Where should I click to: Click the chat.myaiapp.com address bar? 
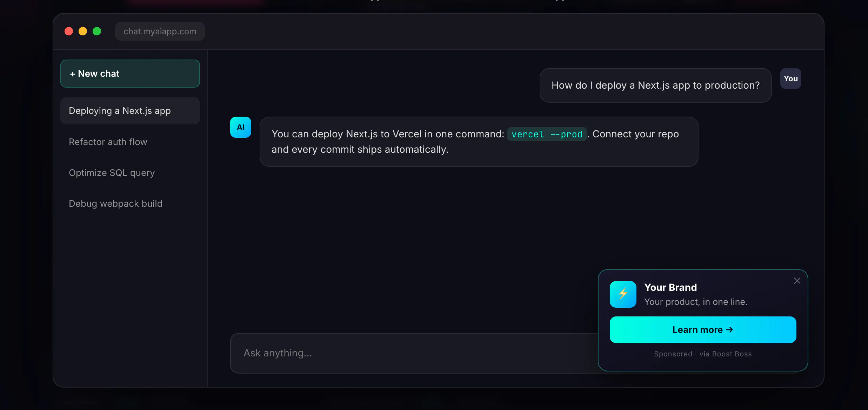160,32
